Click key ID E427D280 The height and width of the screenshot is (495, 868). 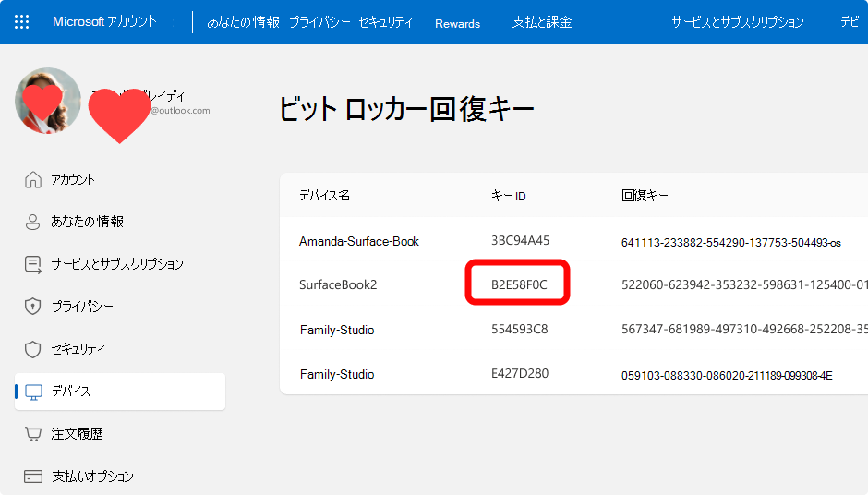519,373
